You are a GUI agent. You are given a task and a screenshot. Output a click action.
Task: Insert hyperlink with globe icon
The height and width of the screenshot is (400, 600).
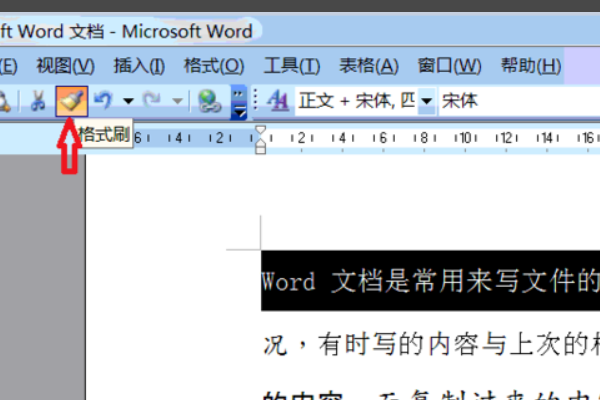point(209,101)
